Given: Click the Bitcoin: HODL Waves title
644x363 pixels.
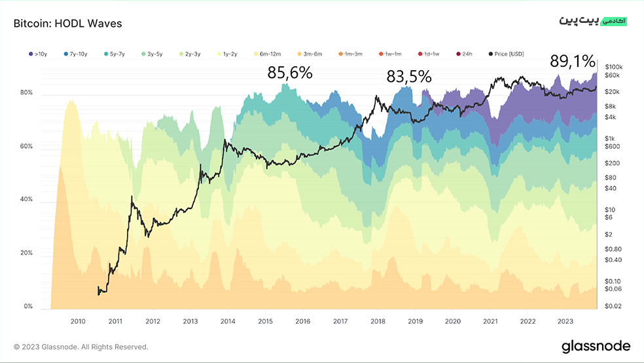Looking at the screenshot, I should click(x=68, y=24).
